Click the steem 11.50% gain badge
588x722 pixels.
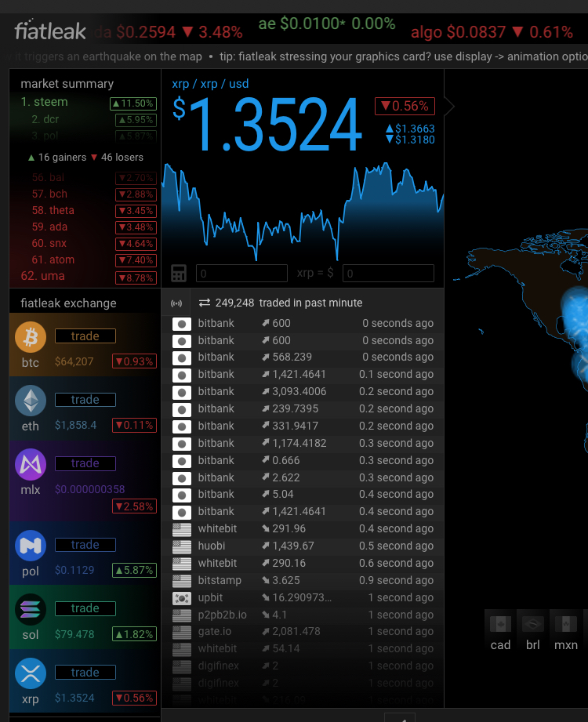tap(133, 103)
